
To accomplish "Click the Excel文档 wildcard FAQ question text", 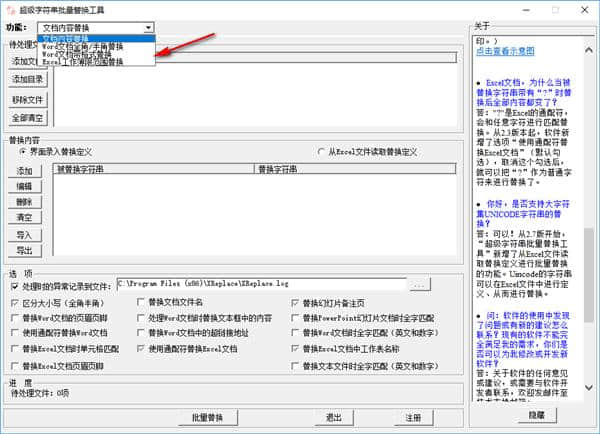I will [x=523, y=92].
